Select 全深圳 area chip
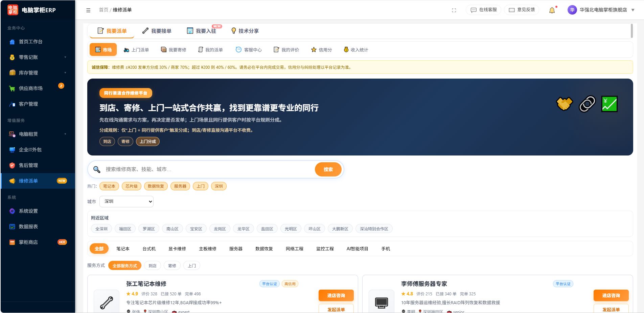The width and height of the screenshot is (644, 313). (x=101, y=229)
